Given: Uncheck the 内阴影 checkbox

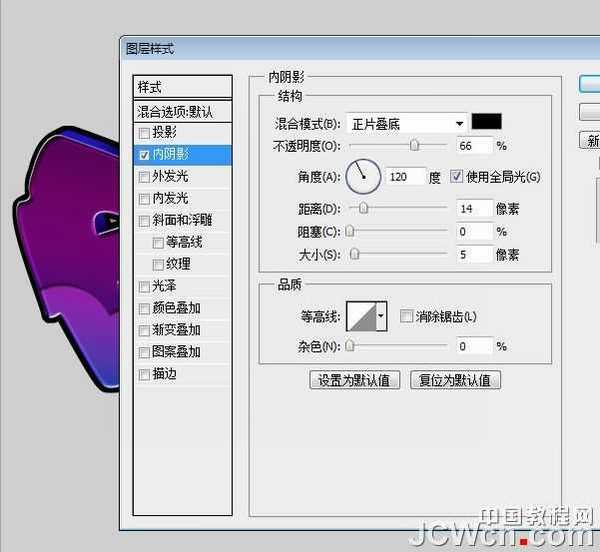Looking at the screenshot, I should [145, 155].
